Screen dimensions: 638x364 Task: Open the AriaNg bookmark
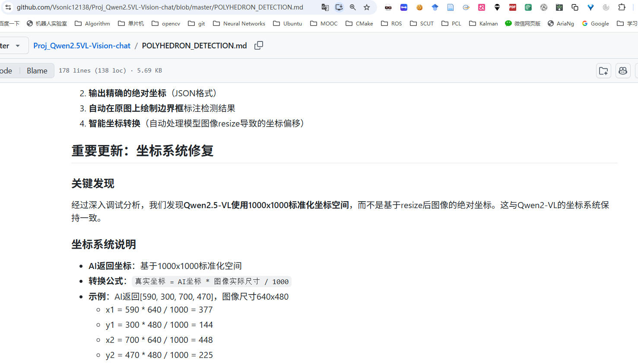point(561,23)
